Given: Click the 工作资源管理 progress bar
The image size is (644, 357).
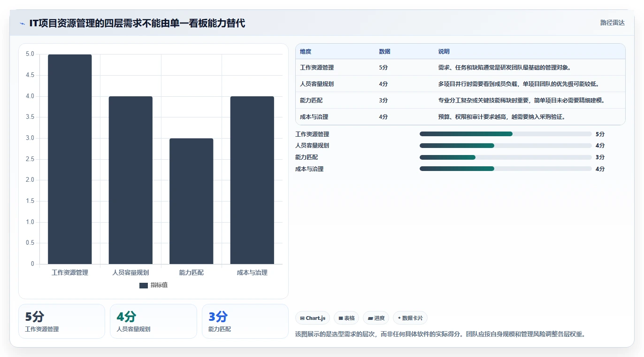Looking at the screenshot, I should (x=506, y=134).
